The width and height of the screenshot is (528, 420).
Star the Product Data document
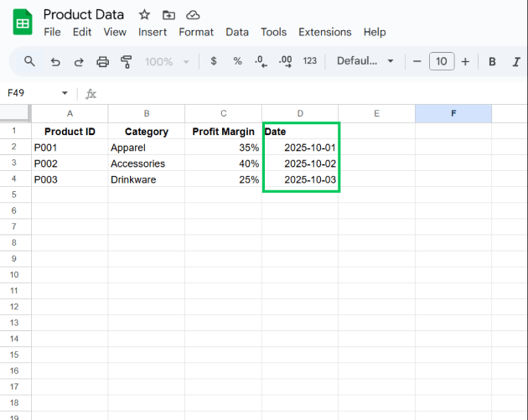point(144,15)
